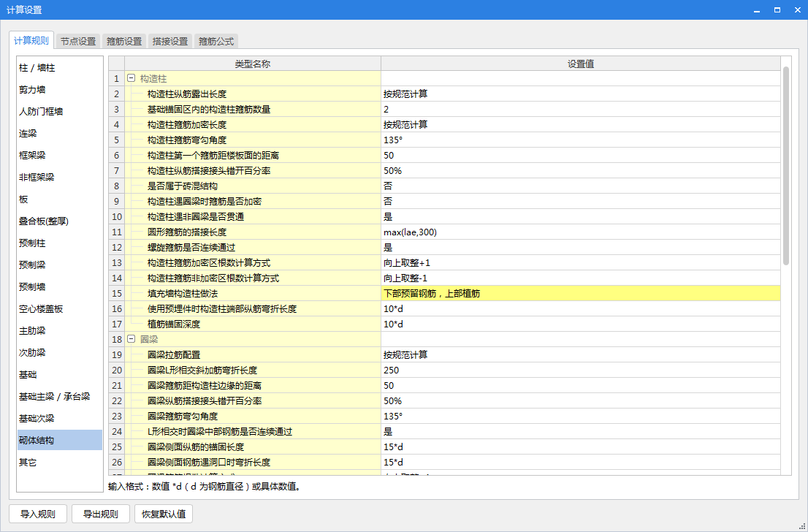Click max(lae,300) value cell
The width and height of the screenshot is (808, 532).
[581, 232]
